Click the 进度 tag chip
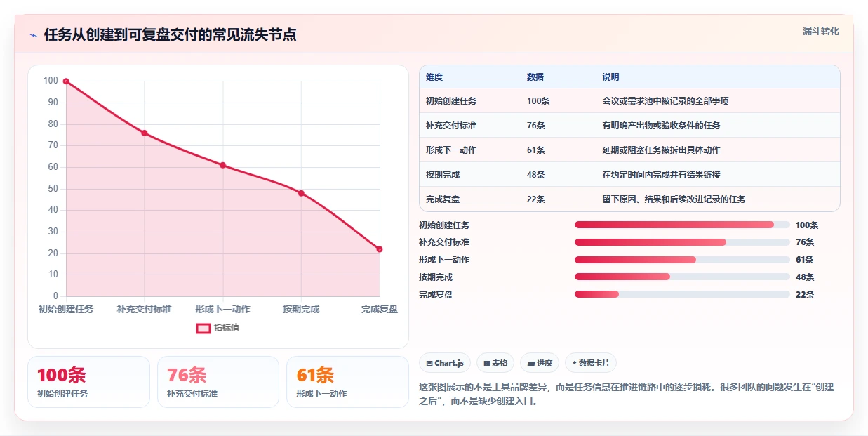The width and height of the screenshot is (868, 436). [x=540, y=363]
